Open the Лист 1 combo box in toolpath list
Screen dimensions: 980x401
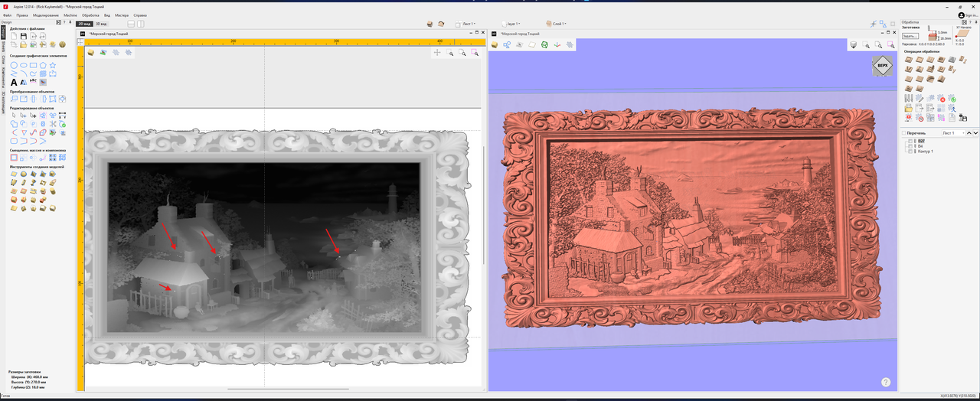coord(953,133)
